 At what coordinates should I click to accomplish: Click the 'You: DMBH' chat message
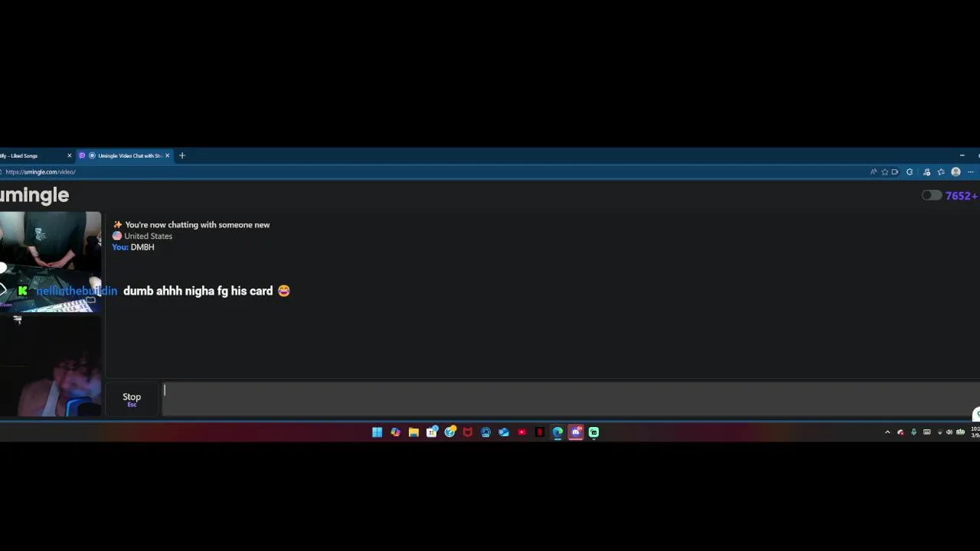(133, 247)
